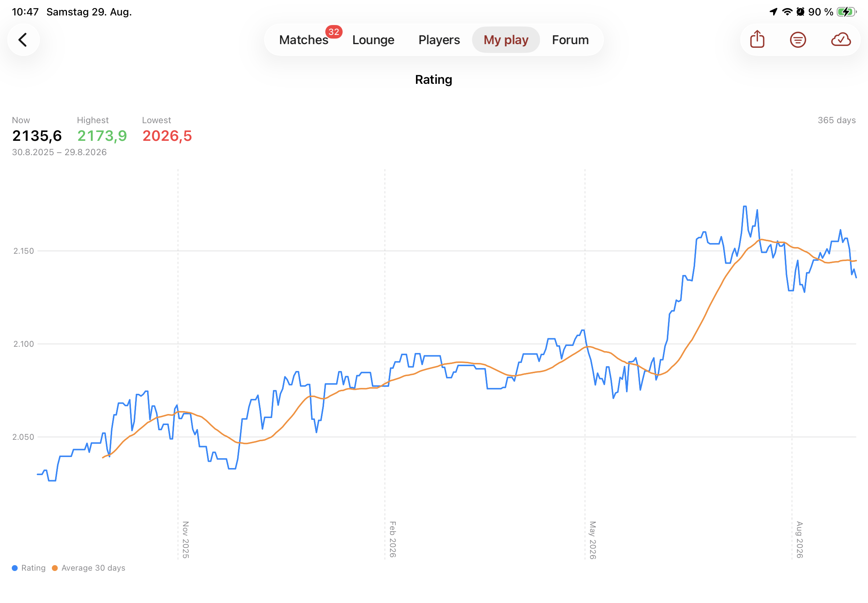Tap the cloud sync status icon
The width and height of the screenshot is (868, 603).
[x=841, y=40]
